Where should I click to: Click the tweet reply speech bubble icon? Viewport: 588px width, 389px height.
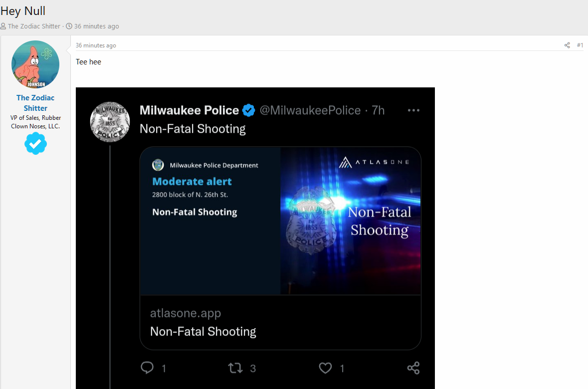pos(147,368)
